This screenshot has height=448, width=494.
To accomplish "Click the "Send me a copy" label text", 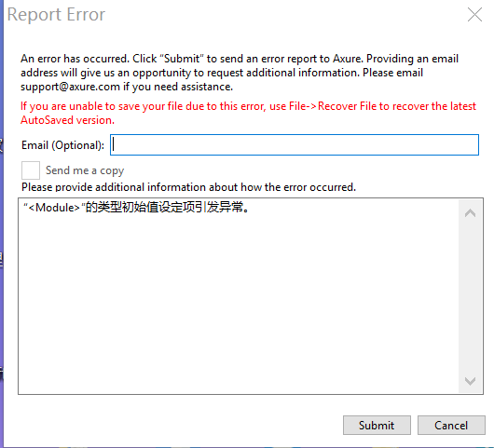I will [85, 170].
